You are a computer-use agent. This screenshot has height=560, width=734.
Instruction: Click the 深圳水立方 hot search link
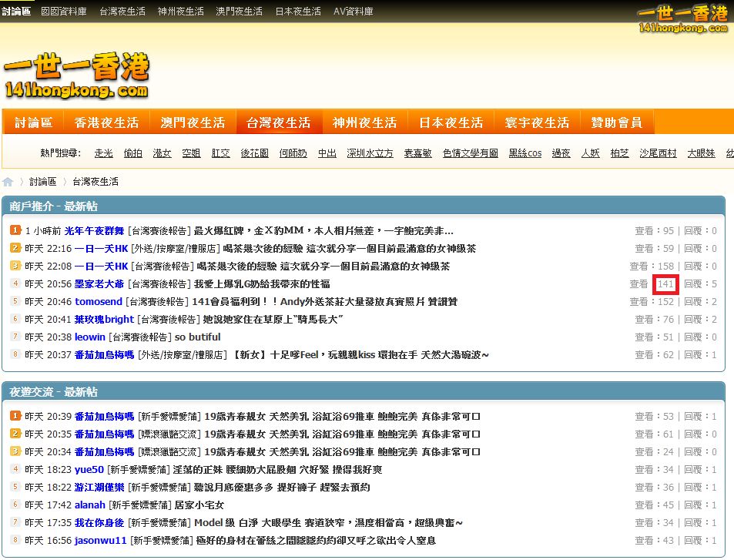click(370, 153)
